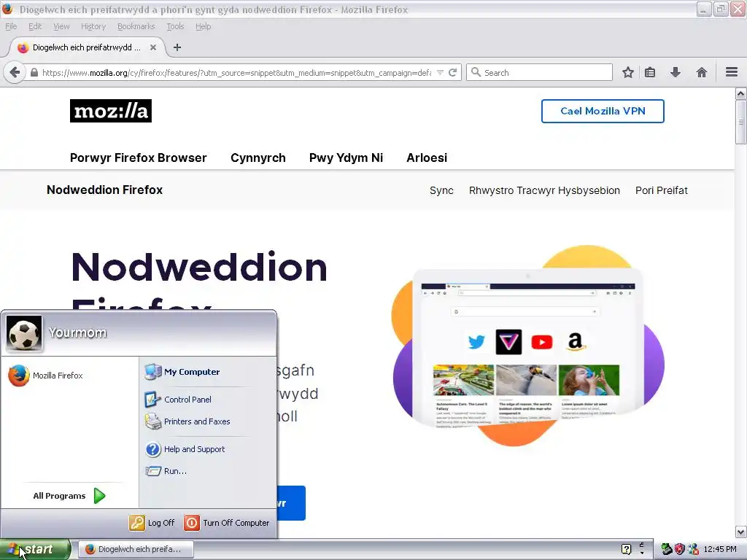Open the File menu

[x=11, y=26]
